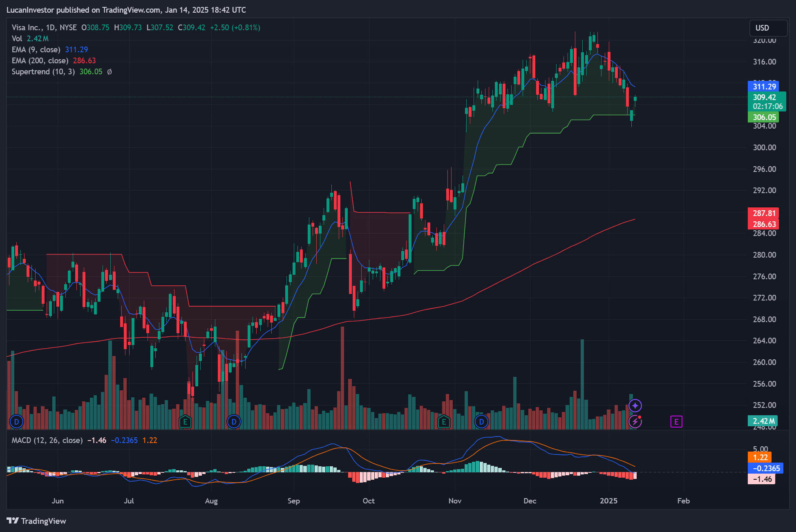Click the TradingView logo at bottom left
The image size is (796, 532).
[36, 521]
